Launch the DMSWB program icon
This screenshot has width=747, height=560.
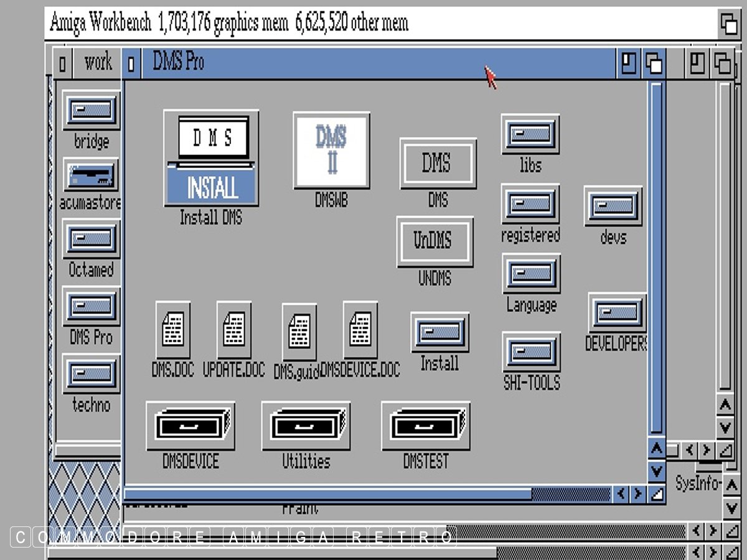coord(331,150)
